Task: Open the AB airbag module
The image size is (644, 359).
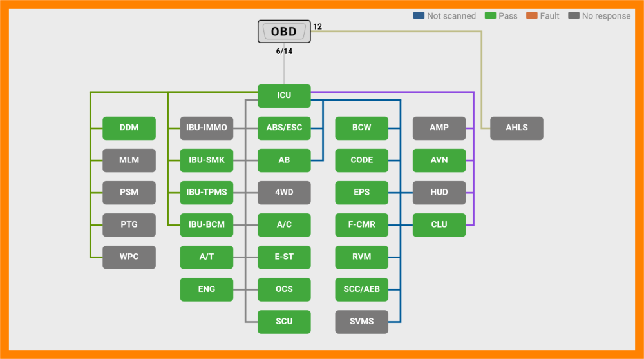Action: (284, 160)
